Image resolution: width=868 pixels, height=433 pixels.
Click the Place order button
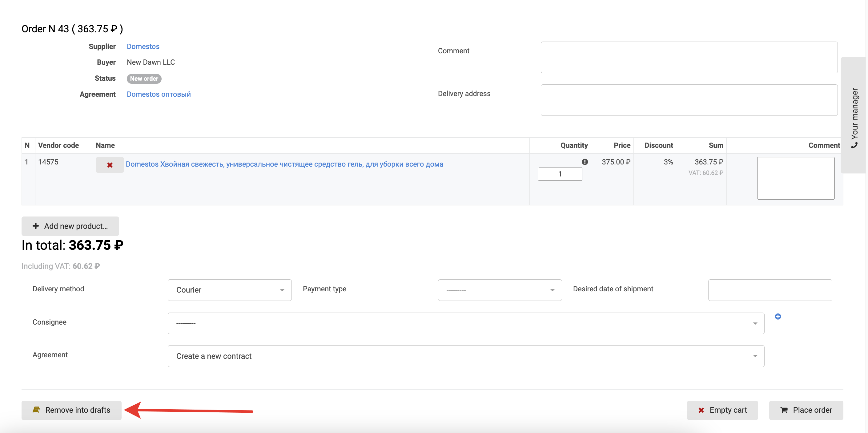pos(806,410)
